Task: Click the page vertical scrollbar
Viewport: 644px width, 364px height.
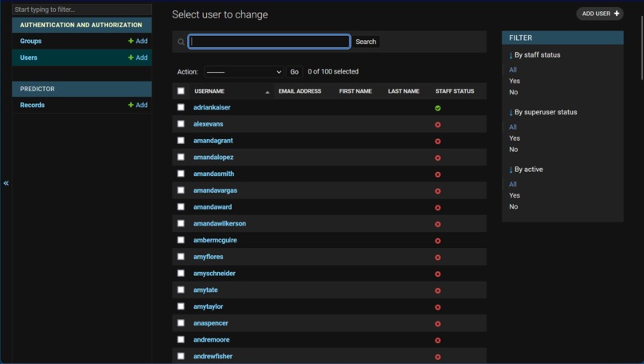Action: [x=642, y=47]
